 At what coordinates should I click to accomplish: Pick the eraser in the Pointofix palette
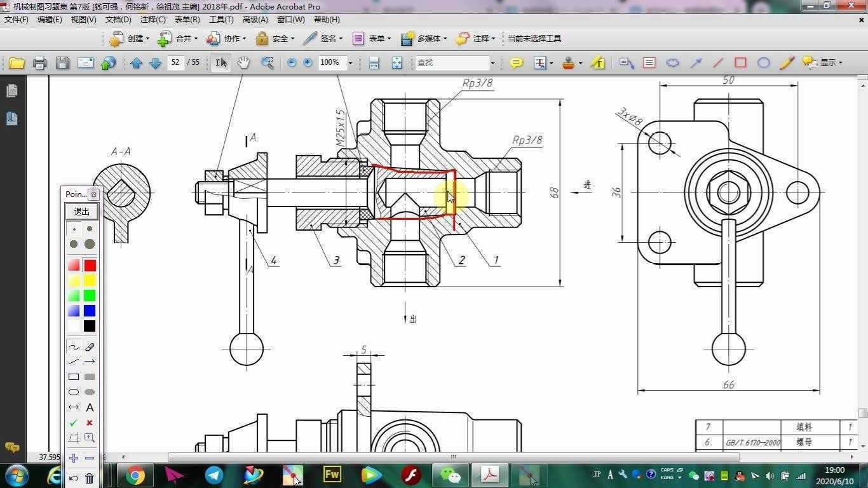tap(90, 347)
